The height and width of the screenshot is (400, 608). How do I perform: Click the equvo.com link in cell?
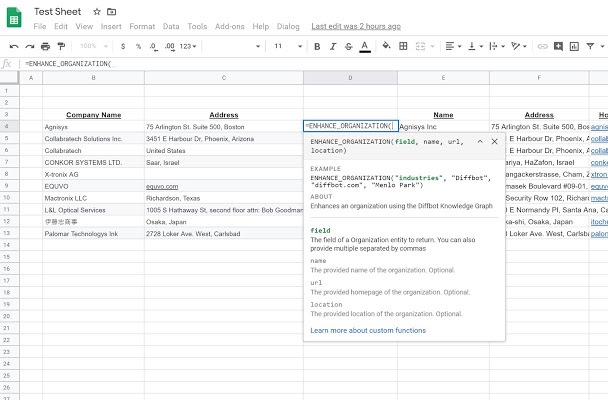162,186
